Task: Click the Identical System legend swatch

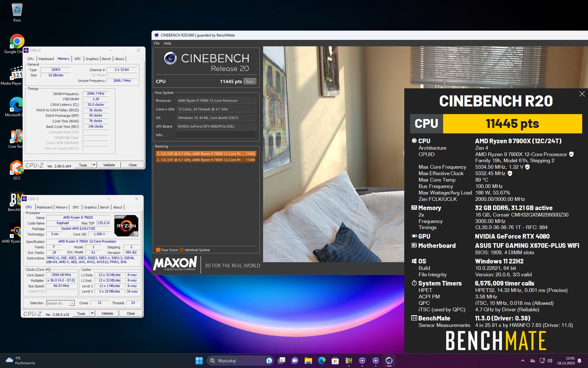Action: point(181,250)
